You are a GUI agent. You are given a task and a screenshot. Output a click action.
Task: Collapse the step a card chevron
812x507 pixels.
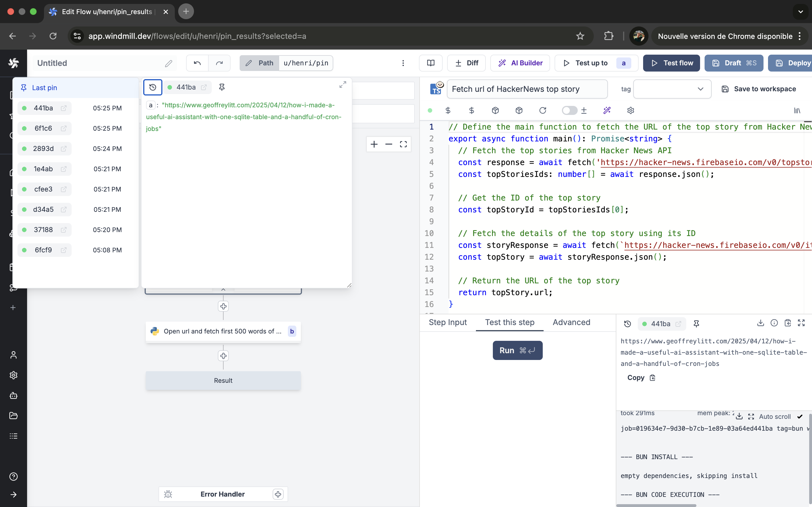pos(223,289)
